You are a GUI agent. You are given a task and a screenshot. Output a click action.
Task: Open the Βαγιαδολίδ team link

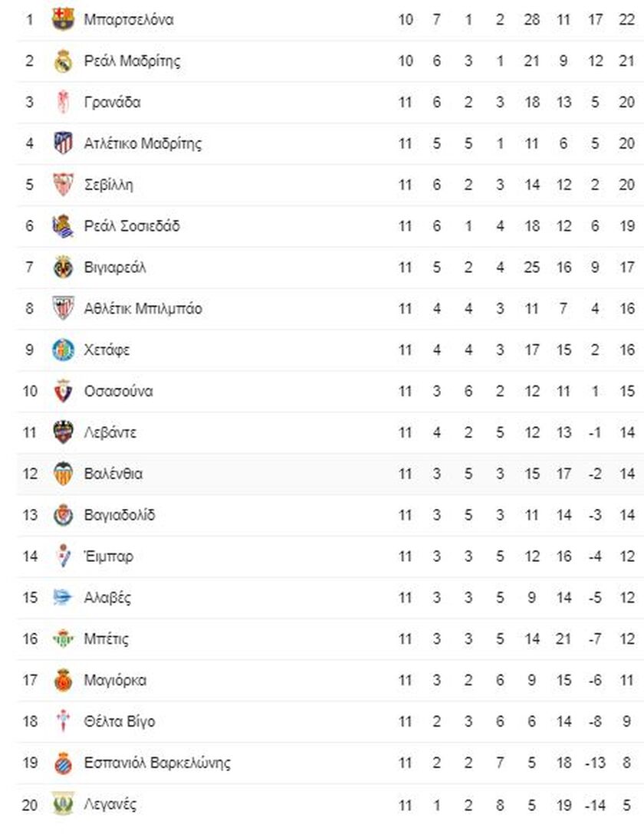(120, 515)
